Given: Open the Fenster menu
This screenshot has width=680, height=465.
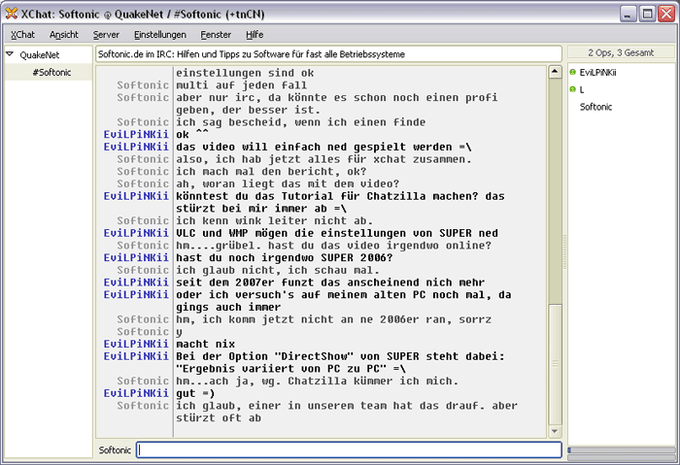Looking at the screenshot, I should [x=216, y=35].
